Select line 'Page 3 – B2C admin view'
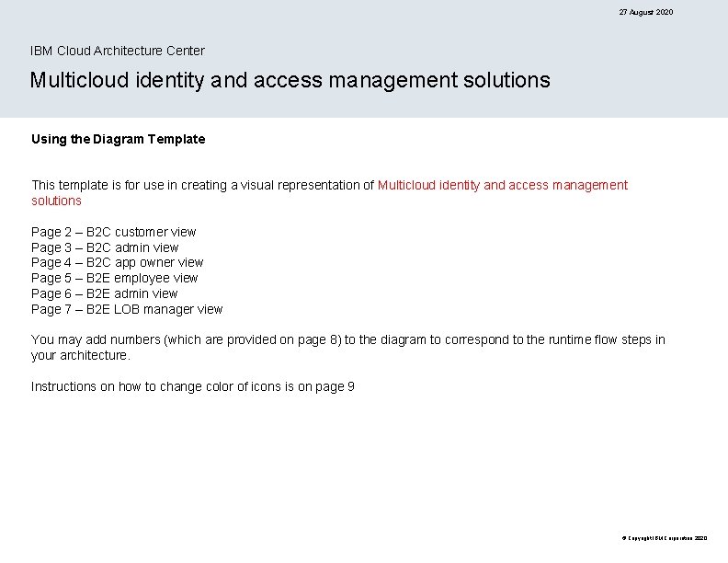The width and height of the screenshot is (728, 563). pos(105,247)
